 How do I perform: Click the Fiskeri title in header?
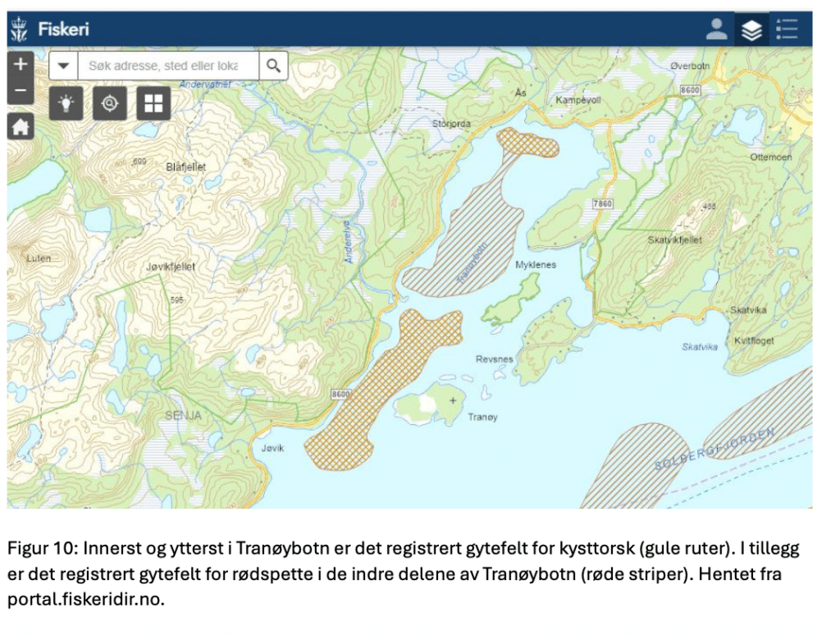click(63, 30)
